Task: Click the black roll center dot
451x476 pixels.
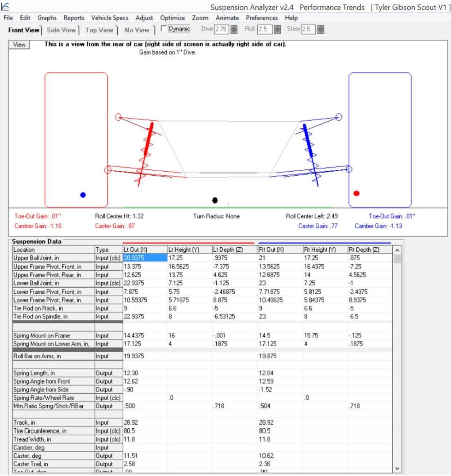Action: pyautogui.click(x=215, y=200)
